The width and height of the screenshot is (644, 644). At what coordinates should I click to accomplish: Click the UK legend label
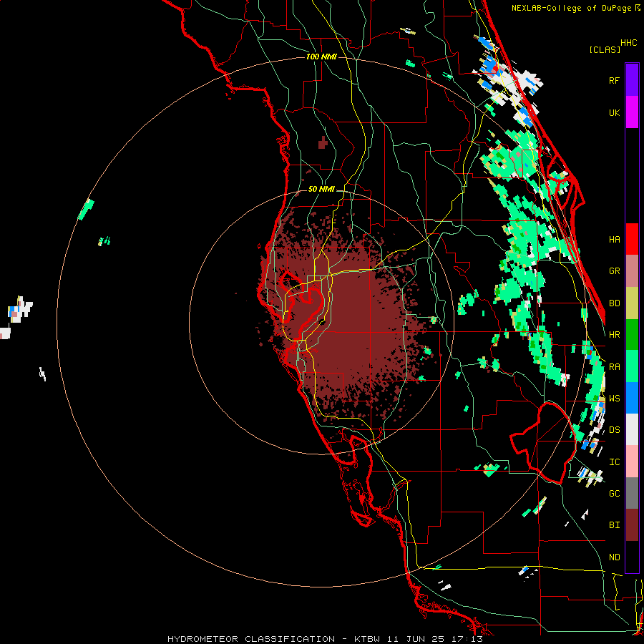(x=614, y=113)
